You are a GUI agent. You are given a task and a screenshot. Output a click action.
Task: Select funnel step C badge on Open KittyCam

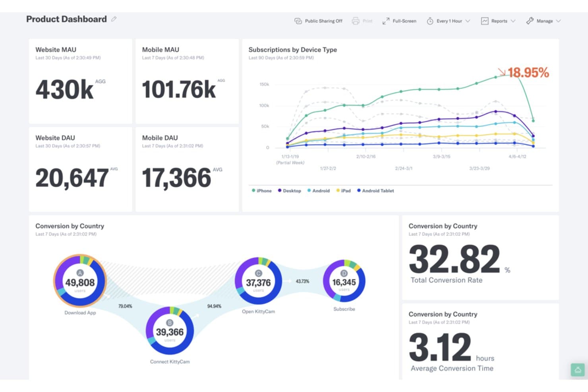(258, 273)
